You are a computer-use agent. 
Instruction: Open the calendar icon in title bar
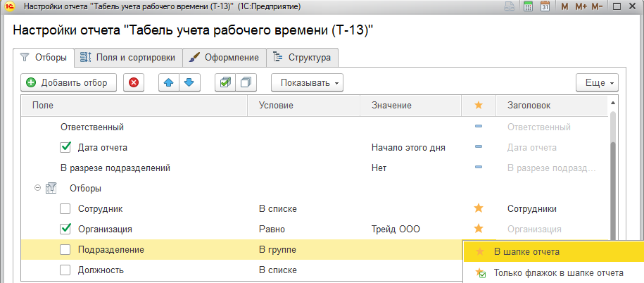(544, 6)
